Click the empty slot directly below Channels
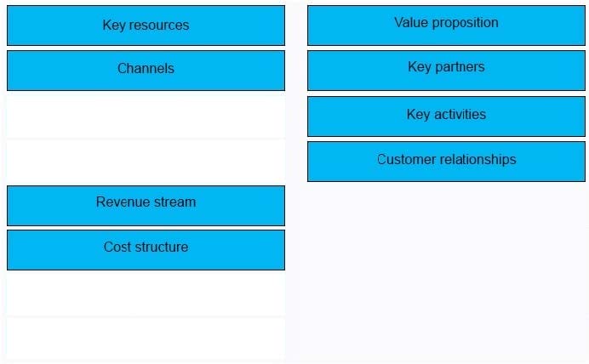589x364 pixels. pyautogui.click(x=146, y=117)
